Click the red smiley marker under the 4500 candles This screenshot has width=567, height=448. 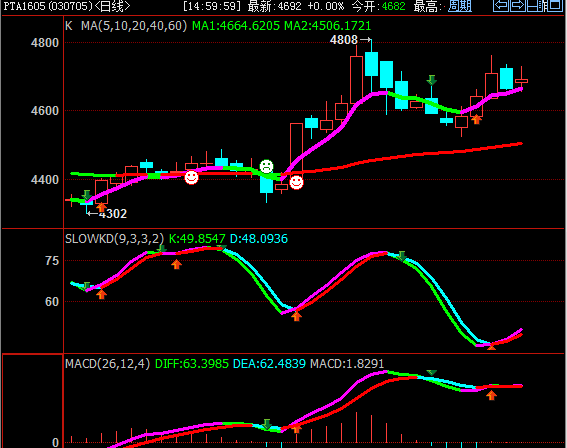(191, 177)
